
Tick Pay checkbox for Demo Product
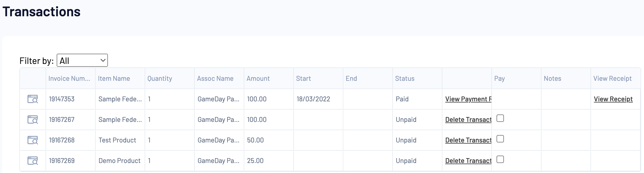[x=500, y=159]
